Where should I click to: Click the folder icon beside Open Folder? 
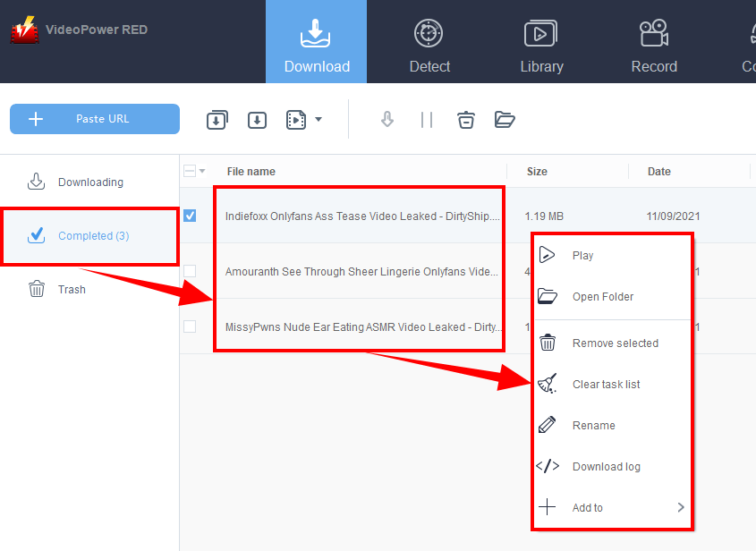(548, 296)
